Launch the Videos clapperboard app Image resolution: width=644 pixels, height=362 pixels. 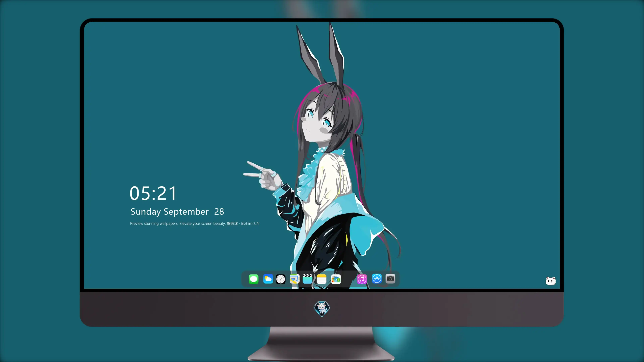(x=308, y=279)
